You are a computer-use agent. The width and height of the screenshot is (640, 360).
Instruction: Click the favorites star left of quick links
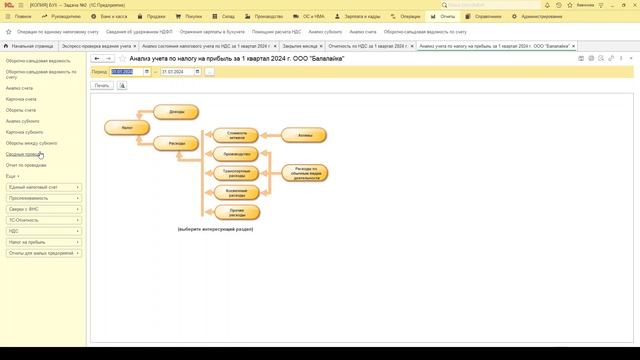[x=9, y=32]
